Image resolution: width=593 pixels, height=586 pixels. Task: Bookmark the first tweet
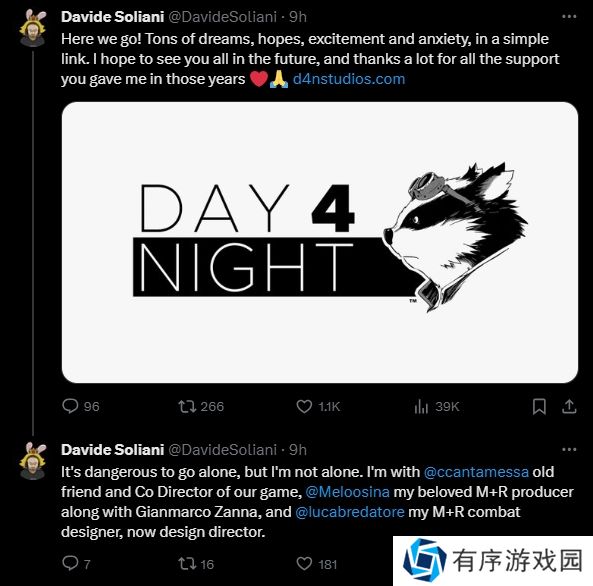click(x=539, y=407)
